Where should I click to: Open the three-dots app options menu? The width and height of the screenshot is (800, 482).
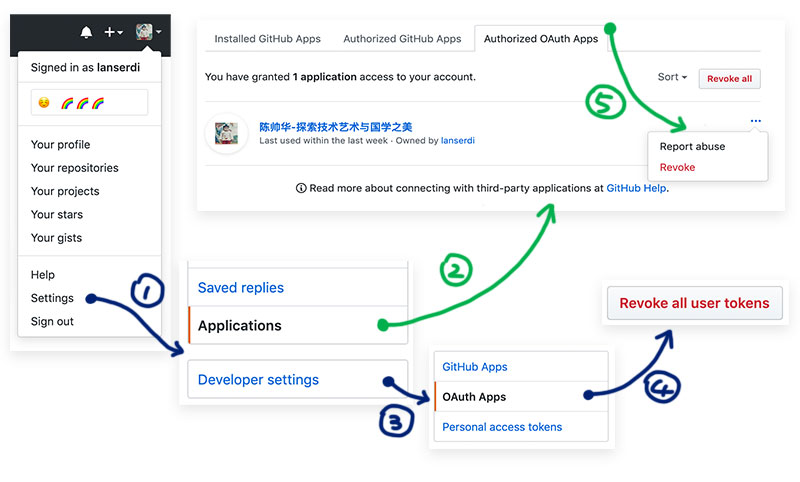[x=756, y=121]
